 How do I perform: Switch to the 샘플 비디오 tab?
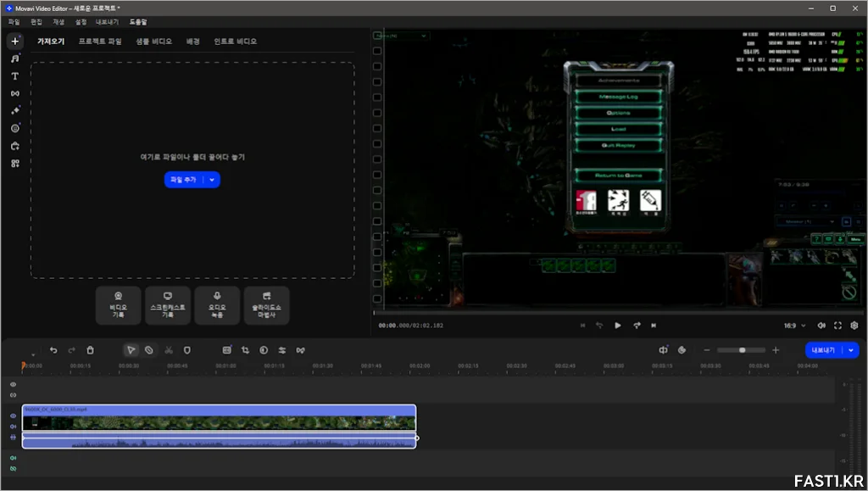pyautogui.click(x=154, y=42)
